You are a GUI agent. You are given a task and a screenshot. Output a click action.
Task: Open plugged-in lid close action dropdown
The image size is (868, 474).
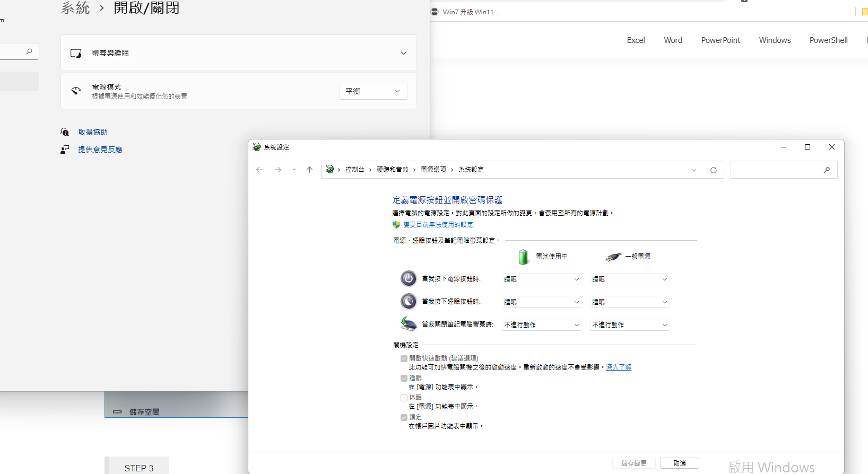(629, 325)
